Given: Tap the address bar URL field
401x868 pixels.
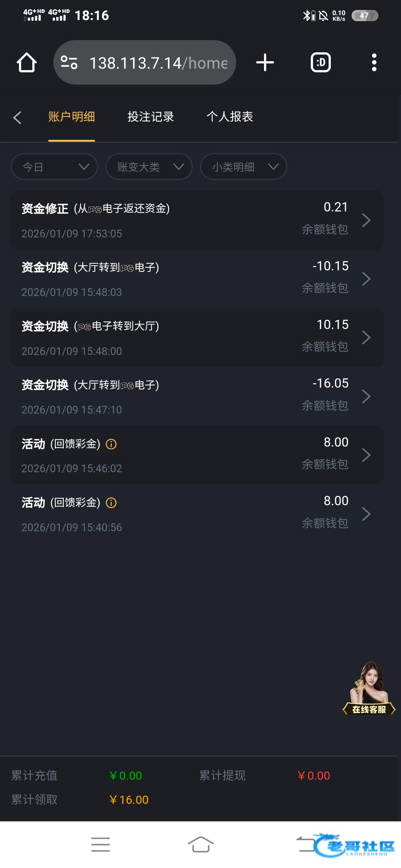Looking at the screenshot, I should [158, 63].
